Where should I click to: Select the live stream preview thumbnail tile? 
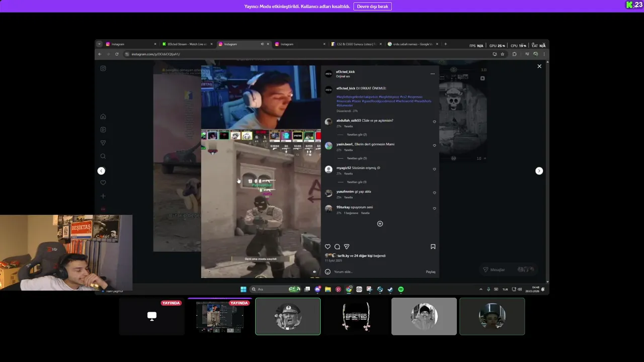pos(219,316)
